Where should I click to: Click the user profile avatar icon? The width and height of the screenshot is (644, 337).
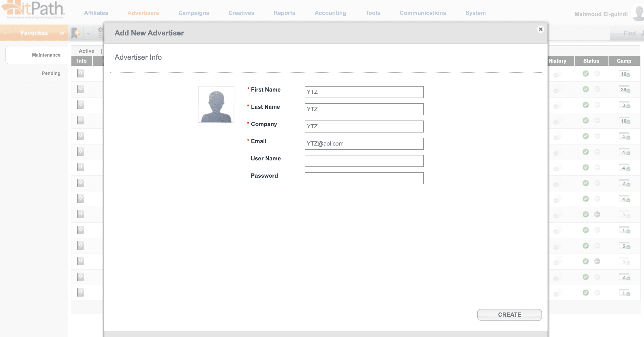click(x=639, y=13)
